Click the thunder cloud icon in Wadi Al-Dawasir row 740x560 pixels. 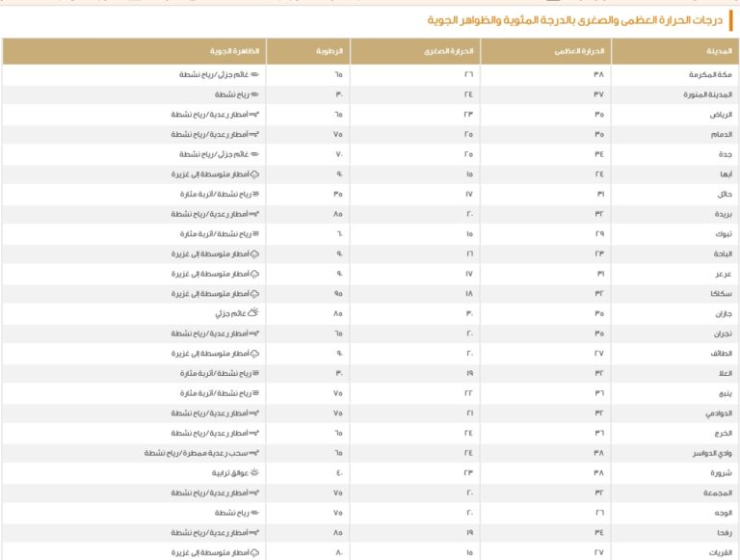coord(255,453)
